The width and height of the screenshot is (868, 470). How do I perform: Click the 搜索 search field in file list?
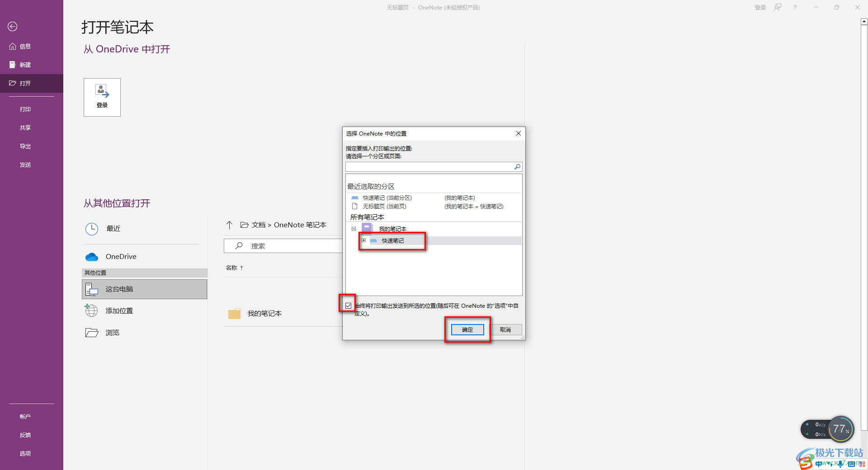tap(283, 246)
